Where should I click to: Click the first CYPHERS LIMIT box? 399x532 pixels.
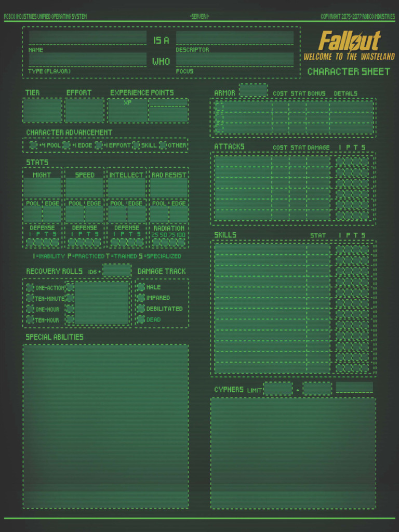pyautogui.click(x=278, y=389)
